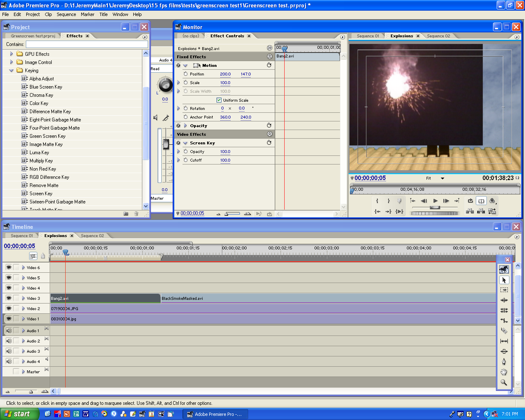Select the Pen tool

(x=504, y=362)
